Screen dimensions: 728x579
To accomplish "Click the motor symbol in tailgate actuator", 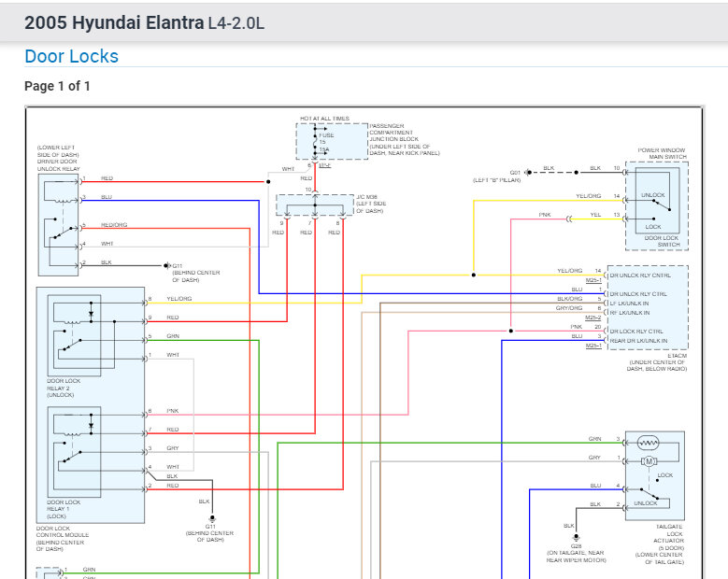I will pyautogui.click(x=649, y=461).
